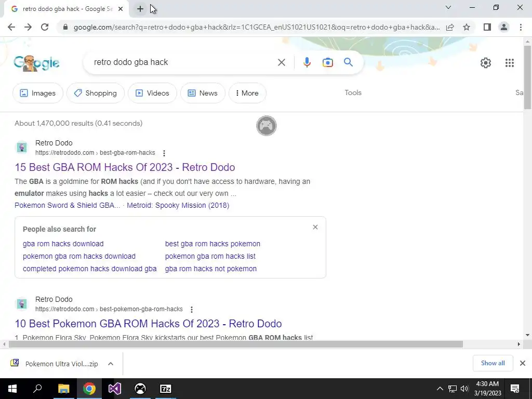The height and width of the screenshot is (399, 532).
Task: Open the Chrome profile avatar
Action: pos(504,27)
